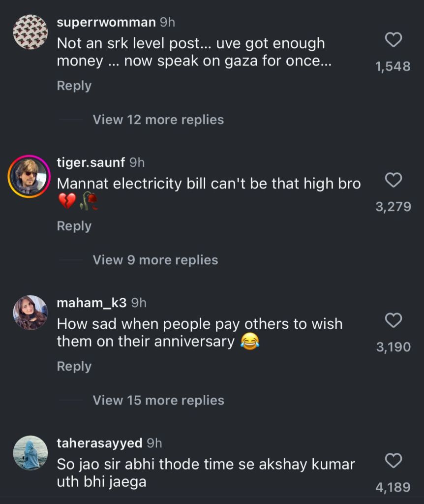Visit taherasayyed username profile
The width and height of the screenshot is (424, 504).
tap(99, 443)
